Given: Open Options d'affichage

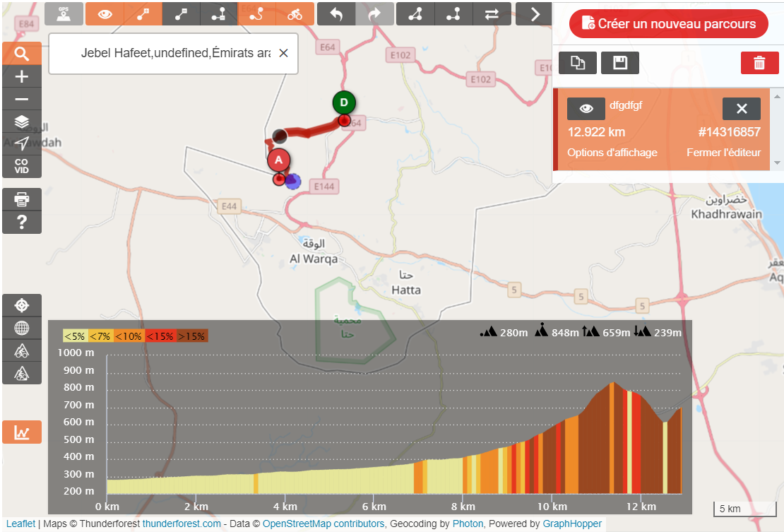Looking at the screenshot, I should pos(612,153).
